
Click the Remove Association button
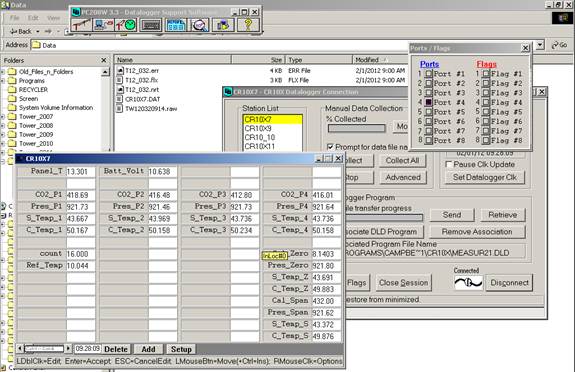[477, 232]
